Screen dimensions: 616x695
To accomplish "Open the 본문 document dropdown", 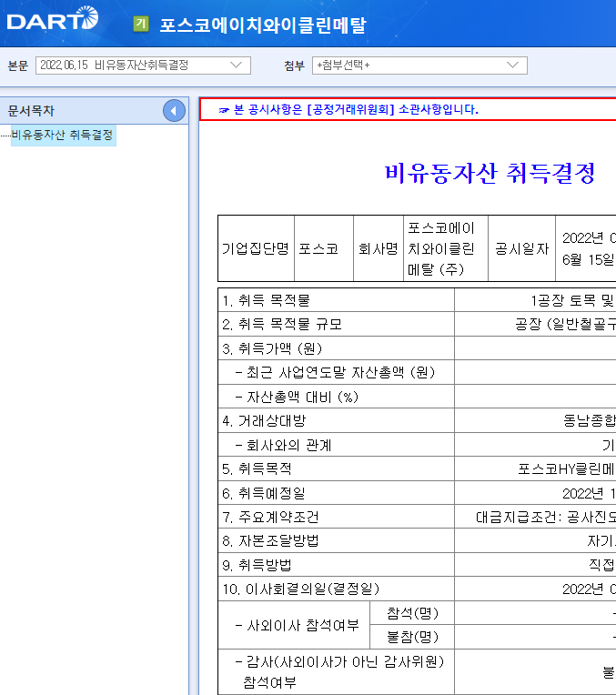I will click(x=143, y=65).
